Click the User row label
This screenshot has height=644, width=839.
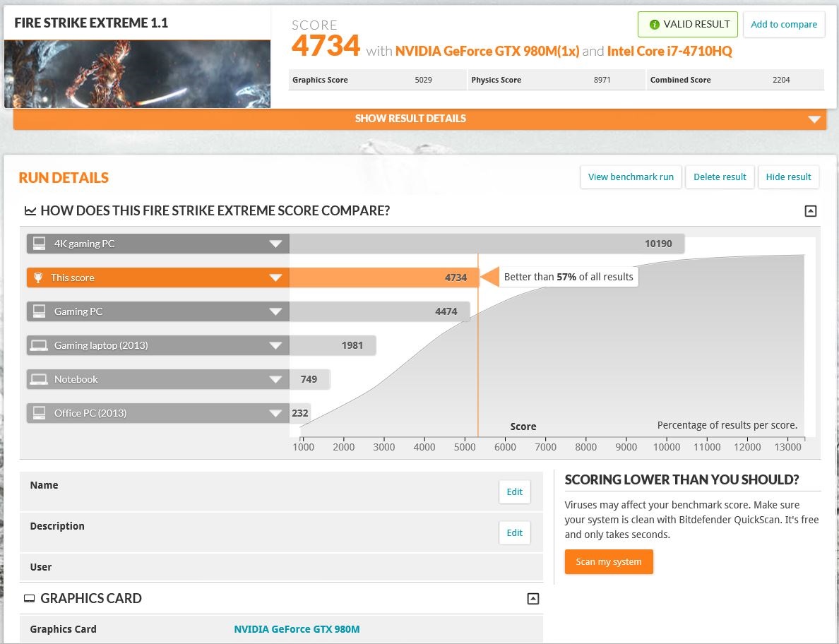pos(41,567)
